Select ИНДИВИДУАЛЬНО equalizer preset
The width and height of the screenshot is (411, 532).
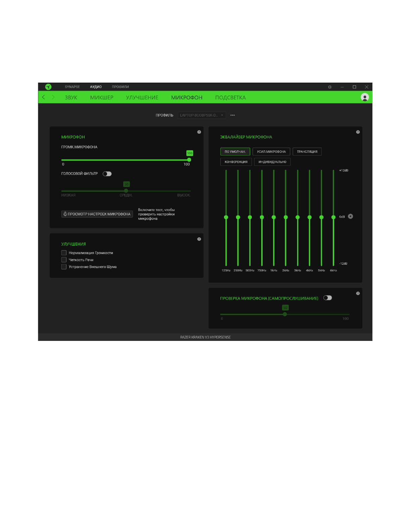coord(272,162)
